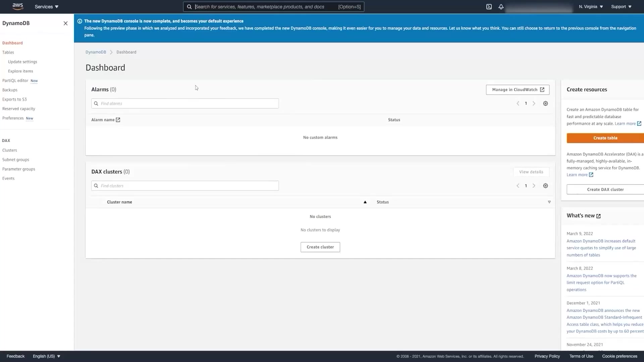This screenshot has height=362, width=644.
Task: Click the Find alarms search field
Action: click(185, 104)
